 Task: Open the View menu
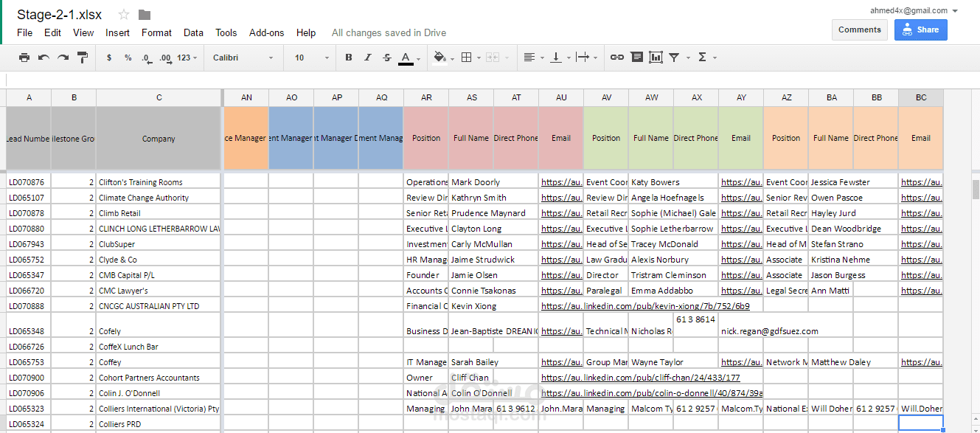pyautogui.click(x=83, y=32)
